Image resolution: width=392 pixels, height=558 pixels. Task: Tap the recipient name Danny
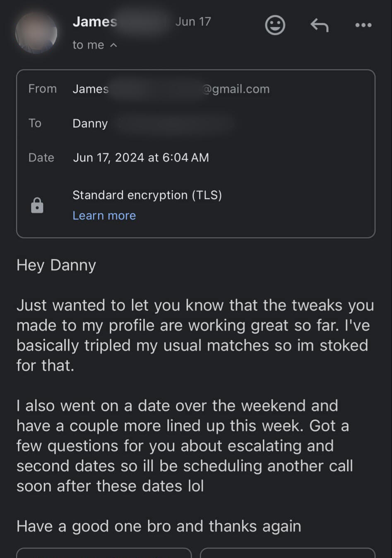tap(90, 123)
